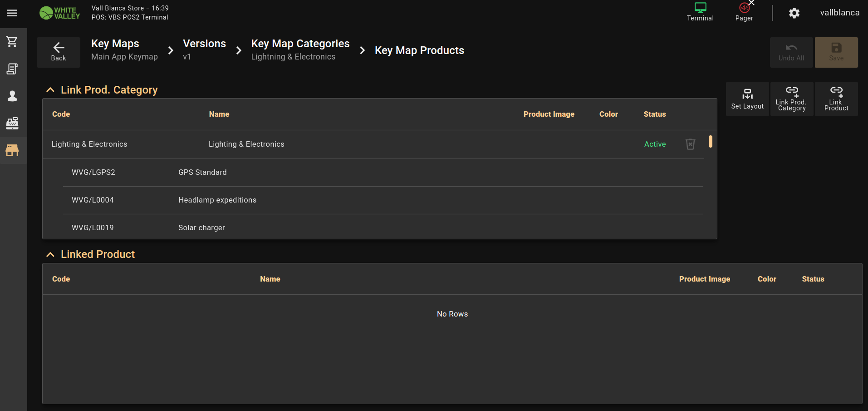Open the settings gear icon

[x=794, y=13]
